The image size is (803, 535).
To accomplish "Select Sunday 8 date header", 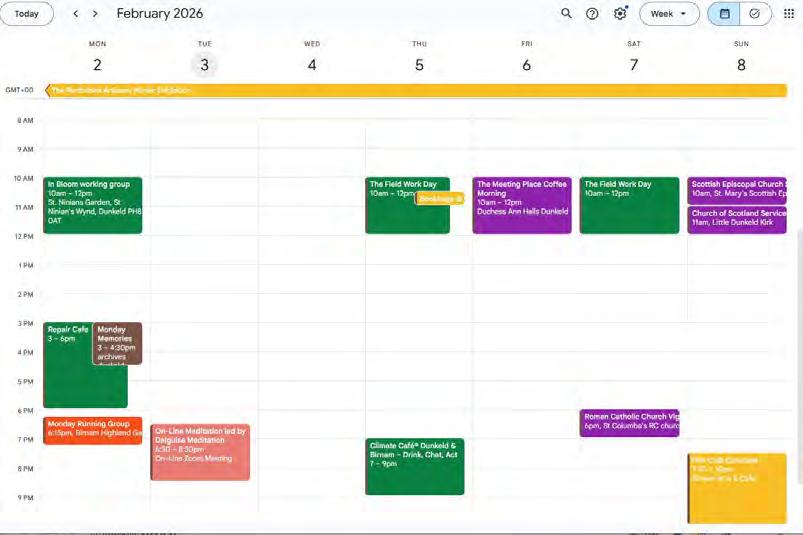I will (x=741, y=65).
